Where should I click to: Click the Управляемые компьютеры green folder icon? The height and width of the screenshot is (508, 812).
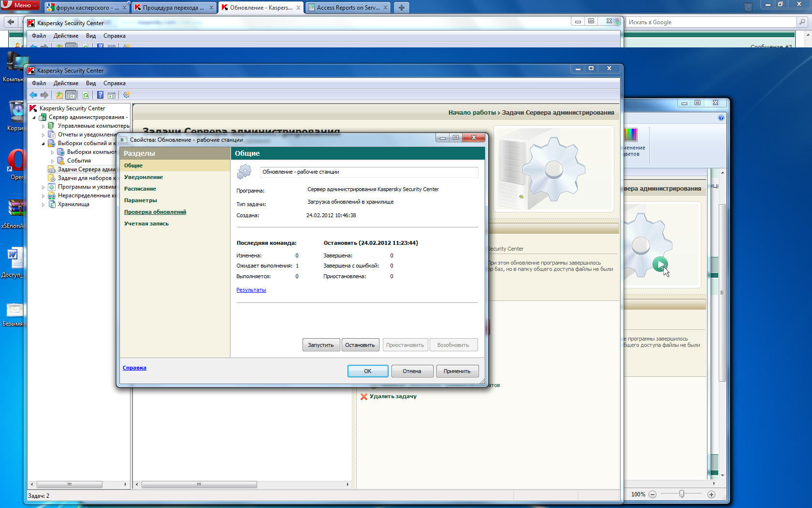click(51, 126)
